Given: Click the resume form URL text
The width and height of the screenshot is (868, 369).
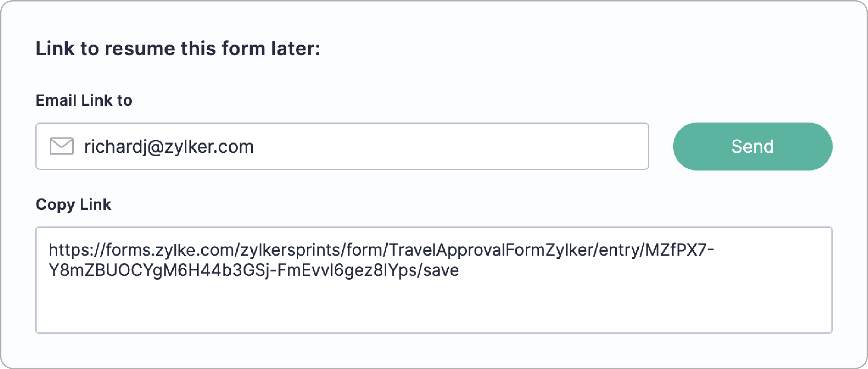Looking at the screenshot, I should [x=381, y=260].
